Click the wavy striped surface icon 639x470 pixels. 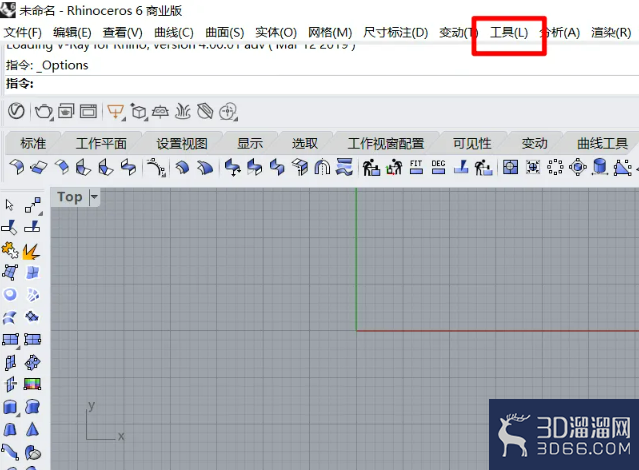[344, 167]
